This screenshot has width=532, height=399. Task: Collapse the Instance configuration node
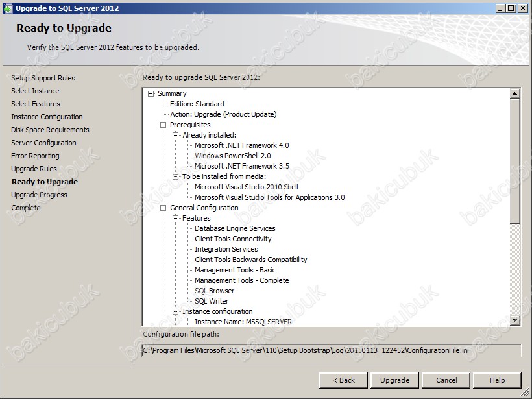coord(175,312)
